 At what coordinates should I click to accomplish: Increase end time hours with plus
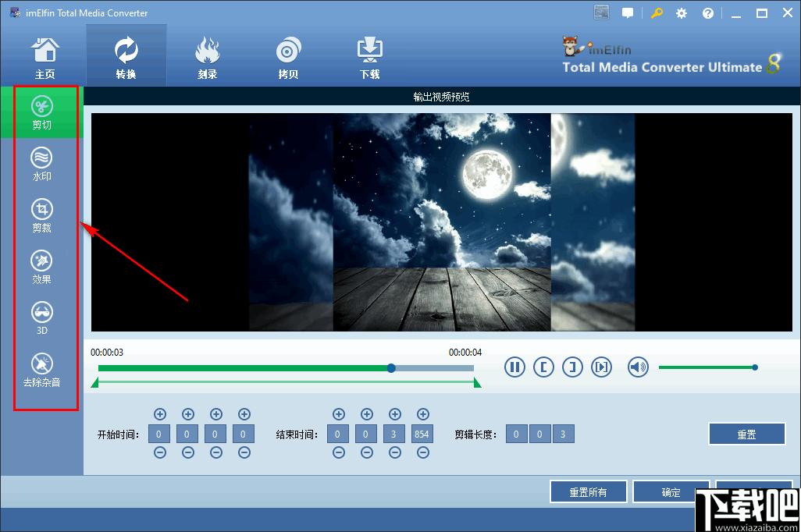tap(339, 414)
